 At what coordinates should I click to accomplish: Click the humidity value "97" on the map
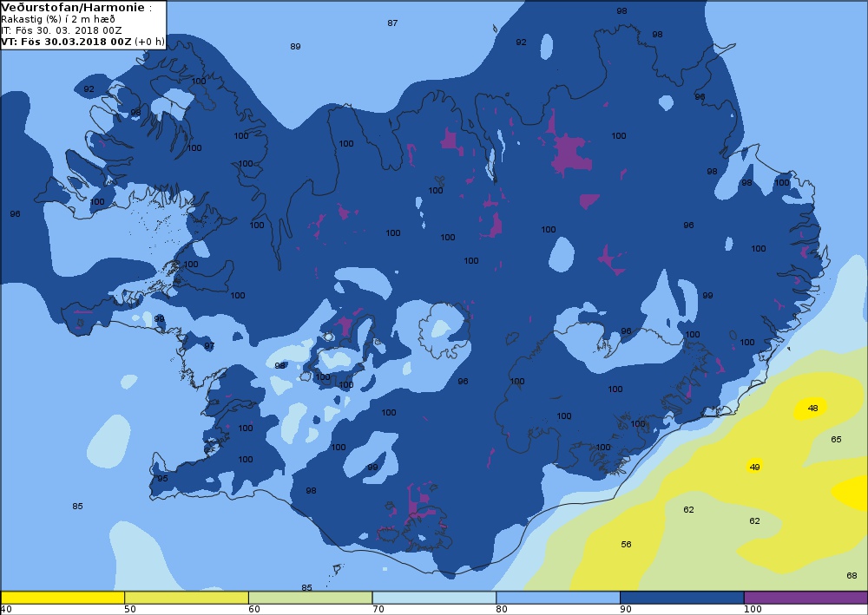point(208,345)
